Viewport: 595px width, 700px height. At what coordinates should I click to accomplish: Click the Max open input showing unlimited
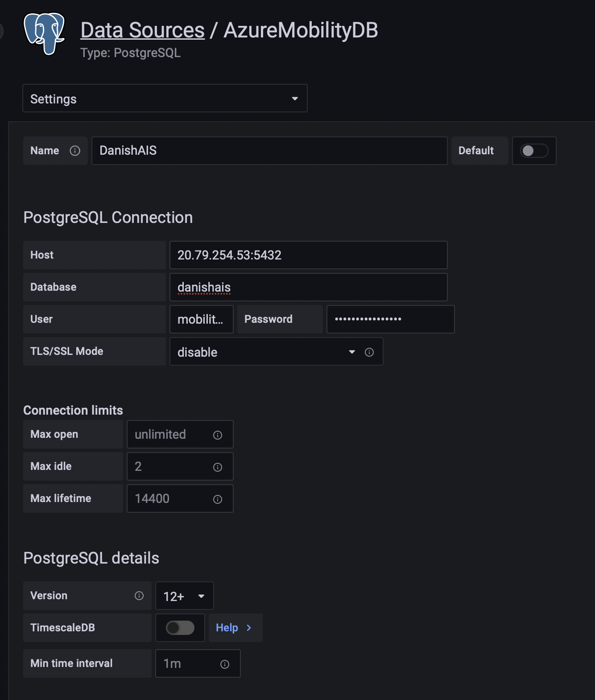click(180, 434)
